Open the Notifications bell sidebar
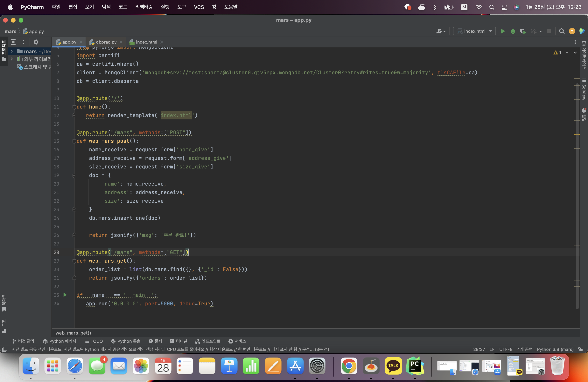Screen dimensions: 588x382 tap(584, 115)
